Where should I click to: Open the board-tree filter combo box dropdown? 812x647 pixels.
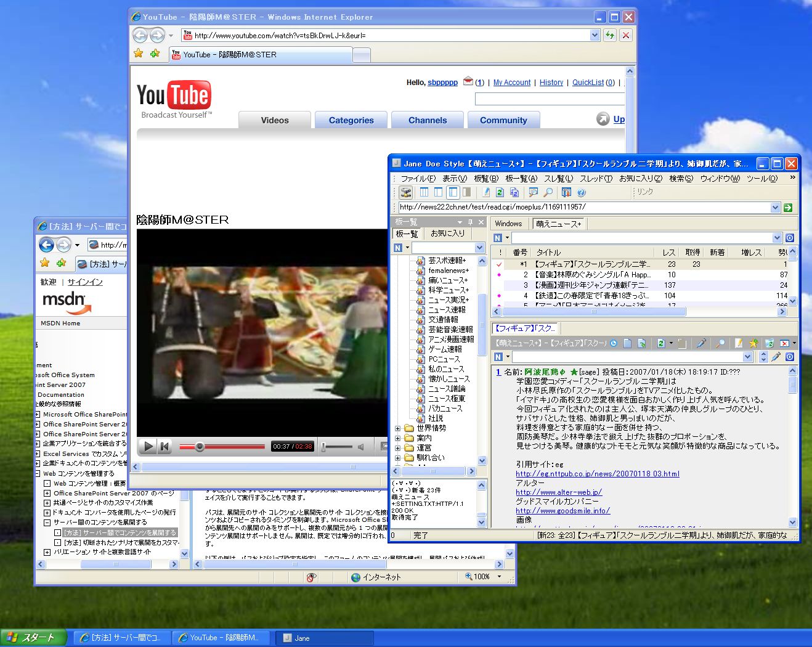click(480, 248)
